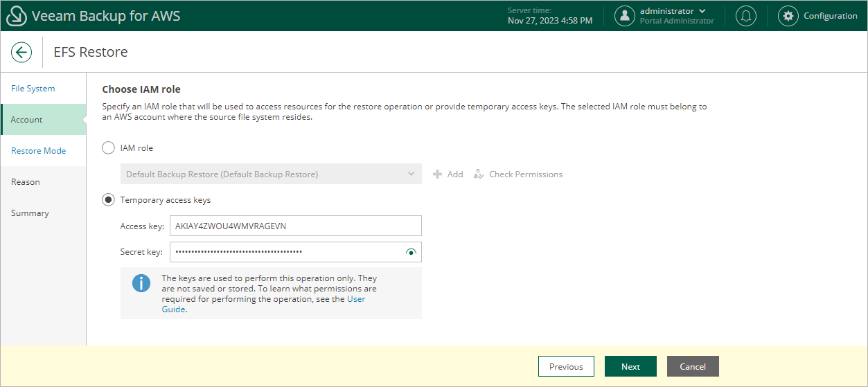Click the Next button
The height and width of the screenshot is (387, 868).
(x=630, y=367)
